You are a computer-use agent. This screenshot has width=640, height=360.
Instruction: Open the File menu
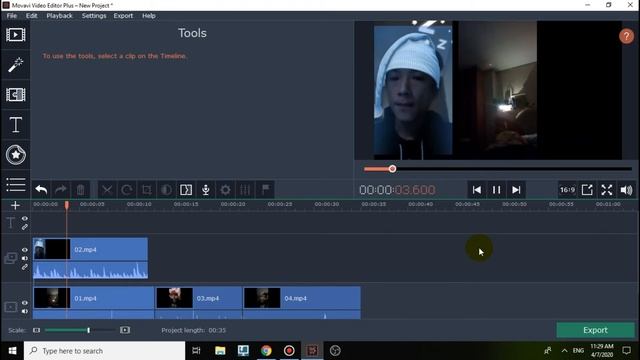click(x=12, y=16)
